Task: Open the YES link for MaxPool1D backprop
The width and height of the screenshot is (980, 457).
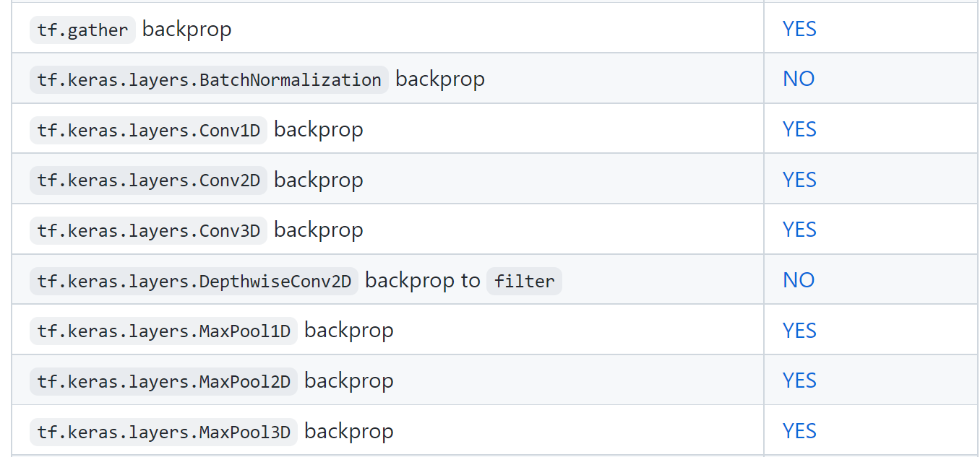Action: pos(799,331)
